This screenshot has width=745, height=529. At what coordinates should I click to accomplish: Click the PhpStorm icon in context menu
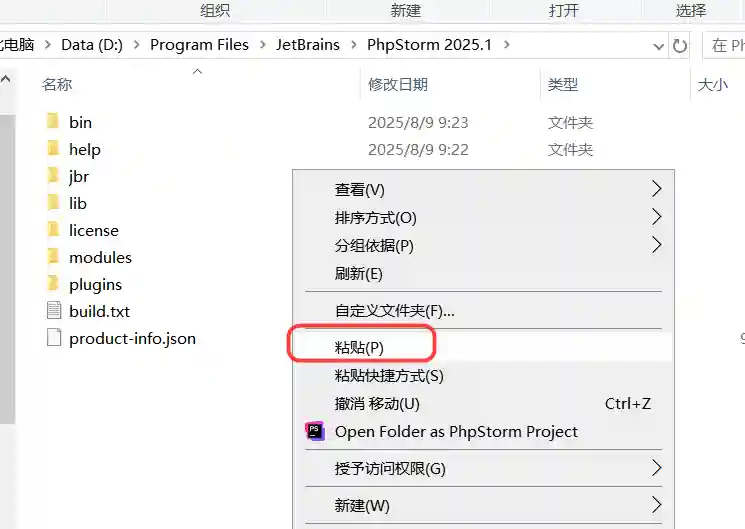pyautogui.click(x=315, y=432)
